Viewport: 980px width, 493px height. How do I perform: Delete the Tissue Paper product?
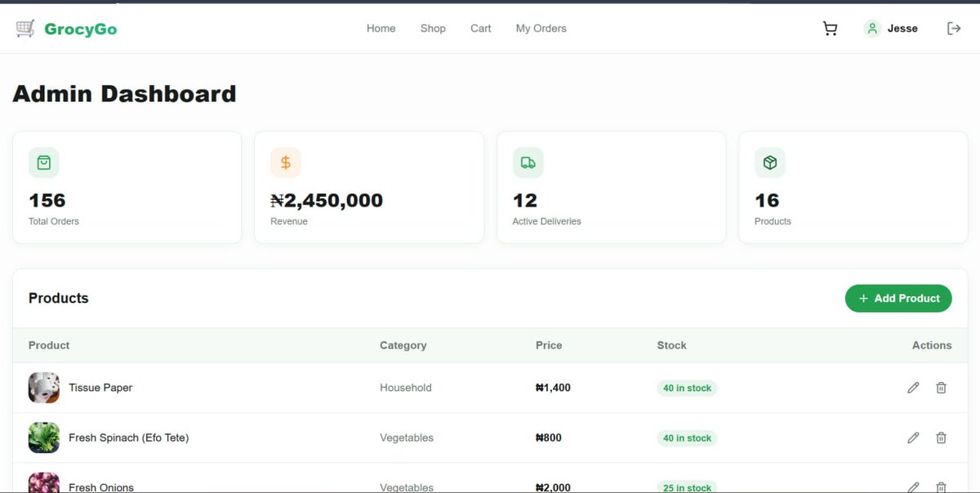[941, 388]
